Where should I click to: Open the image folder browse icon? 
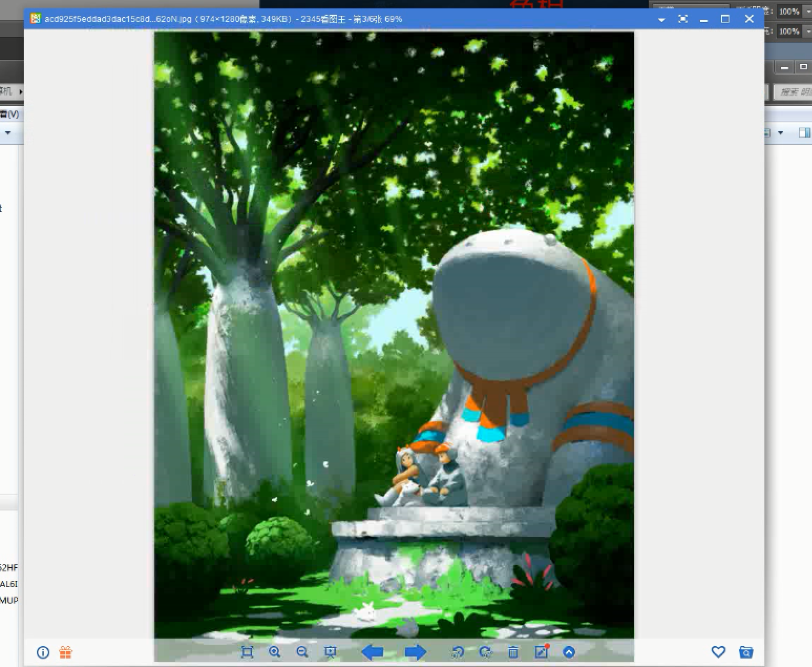tap(746, 652)
